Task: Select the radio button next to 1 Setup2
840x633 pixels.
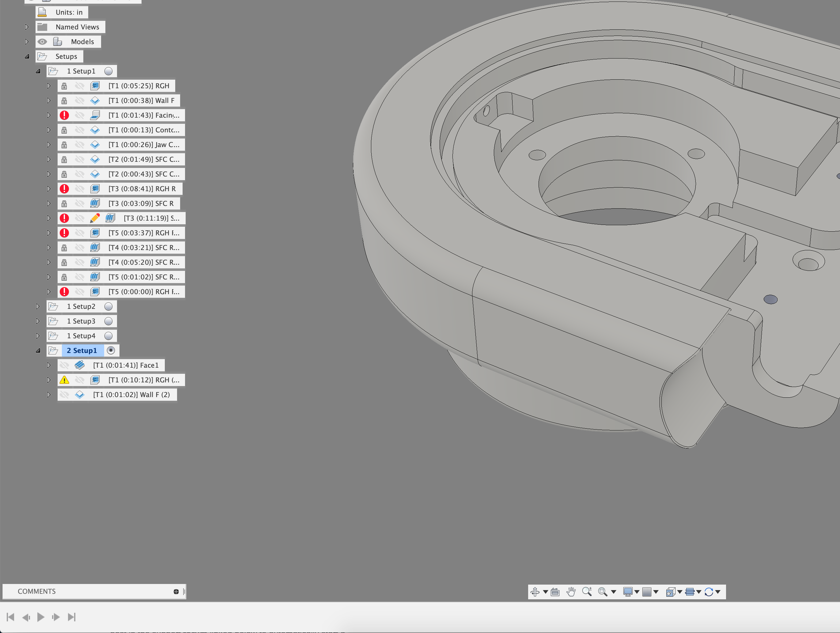Action: 109,306
